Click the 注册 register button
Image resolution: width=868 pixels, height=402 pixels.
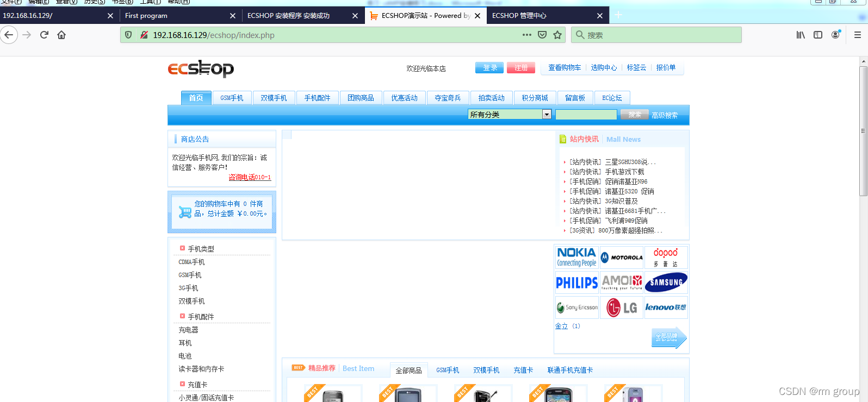(x=521, y=68)
